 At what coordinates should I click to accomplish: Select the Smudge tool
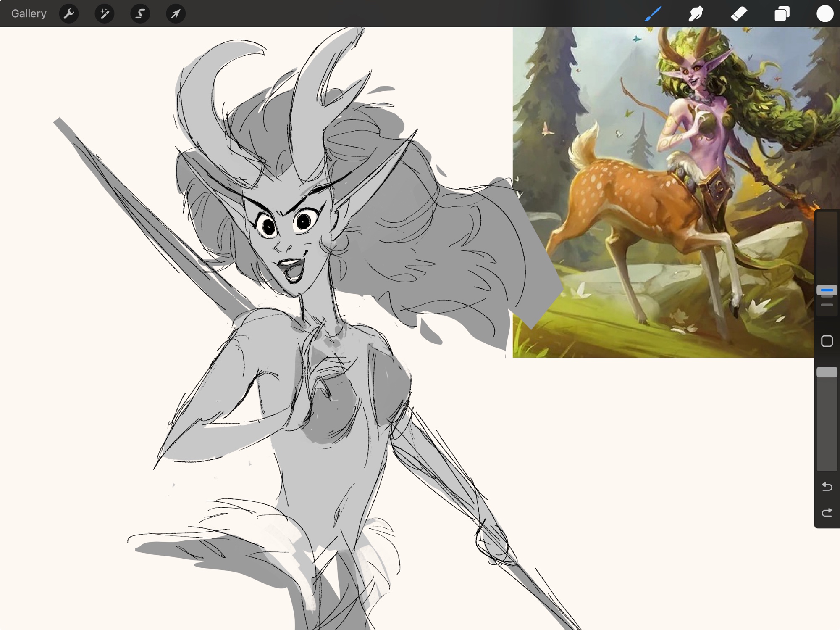click(x=696, y=13)
